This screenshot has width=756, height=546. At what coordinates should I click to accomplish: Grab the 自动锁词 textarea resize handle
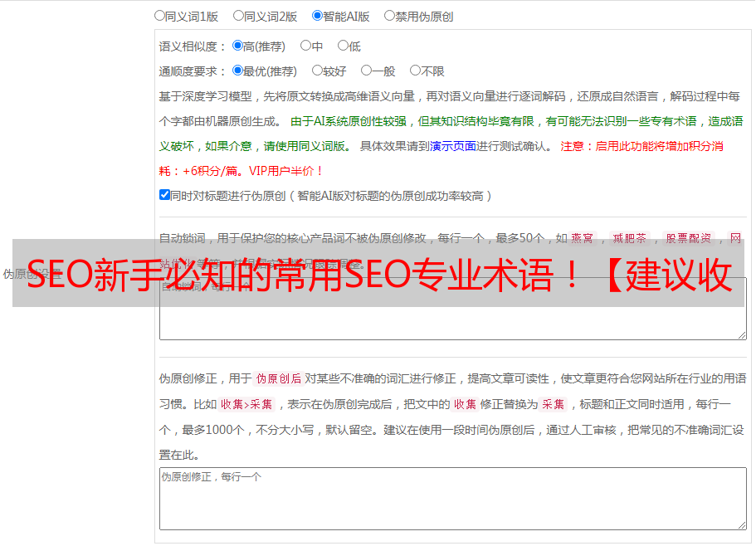click(742, 335)
